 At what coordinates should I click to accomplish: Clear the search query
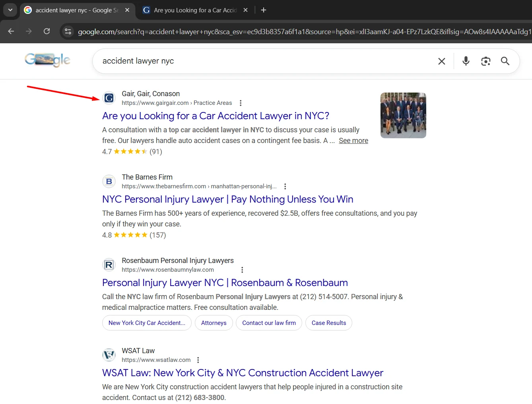pyautogui.click(x=441, y=61)
